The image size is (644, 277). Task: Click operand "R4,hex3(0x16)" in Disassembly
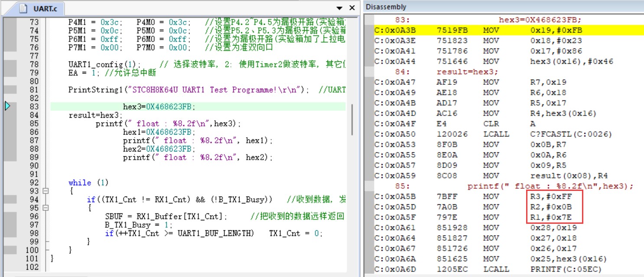coord(563,113)
